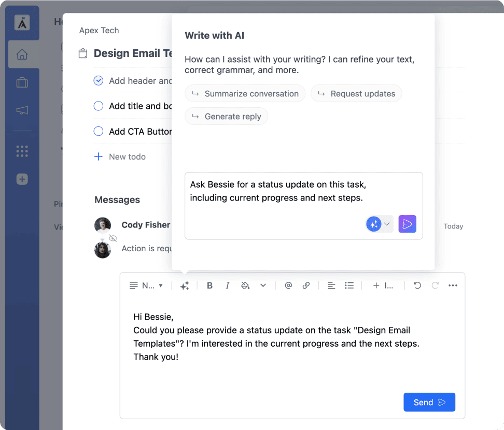Open the megaphone announcements icon in sidebar
The height and width of the screenshot is (430, 504).
pos(22,110)
